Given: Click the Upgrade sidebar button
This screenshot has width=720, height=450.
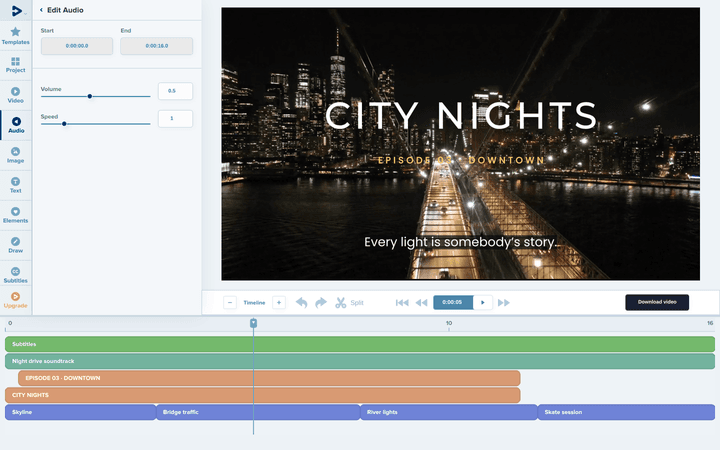Looking at the screenshot, I should click(x=16, y=300).
